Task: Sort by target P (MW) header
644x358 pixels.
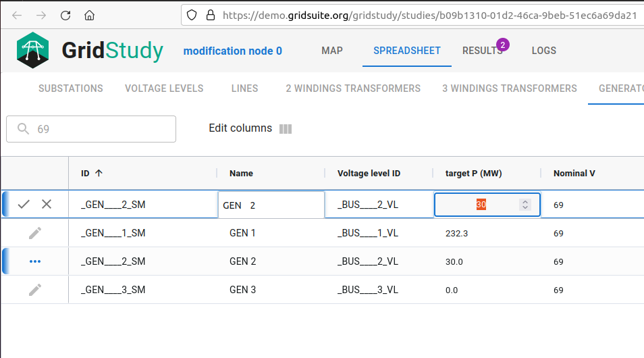Action: pyautogui.click(x=474, y=173)
